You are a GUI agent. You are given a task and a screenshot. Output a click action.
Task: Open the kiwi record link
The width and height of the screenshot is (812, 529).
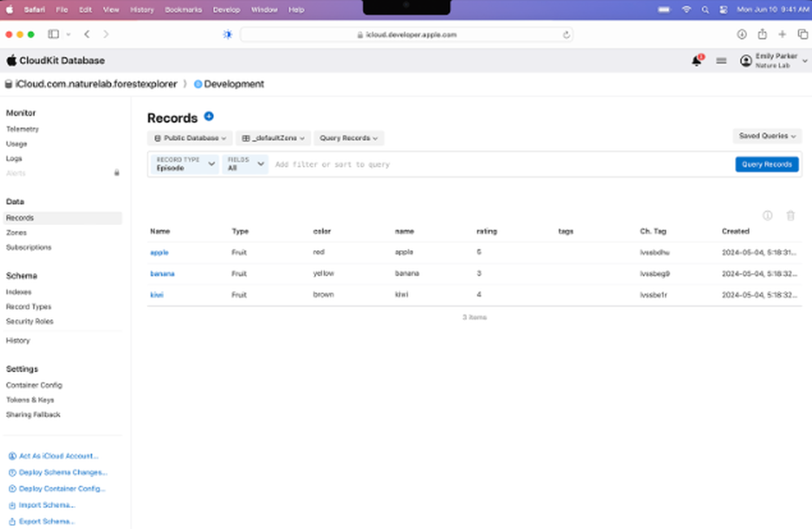tap(157, 295)
